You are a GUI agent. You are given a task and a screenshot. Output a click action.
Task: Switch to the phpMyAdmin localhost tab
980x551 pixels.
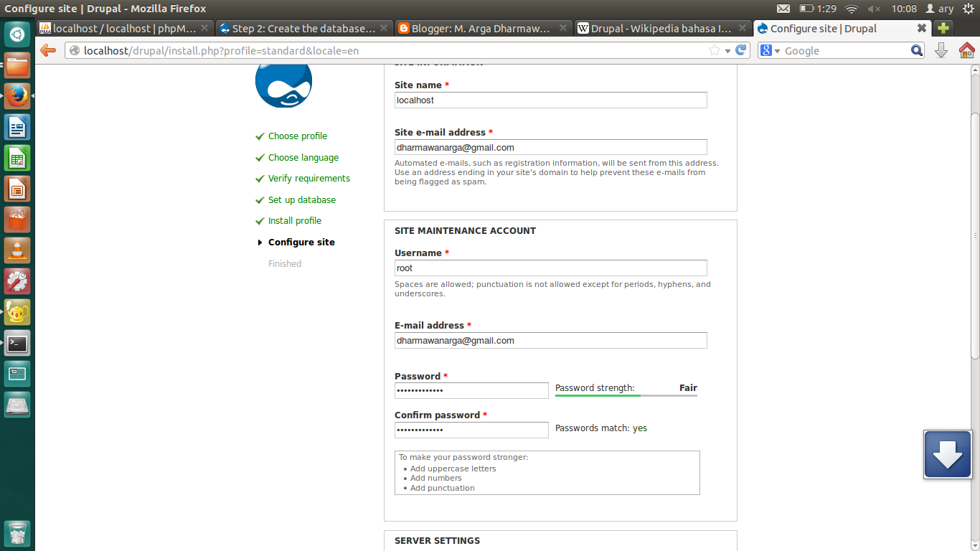(125, 29)
